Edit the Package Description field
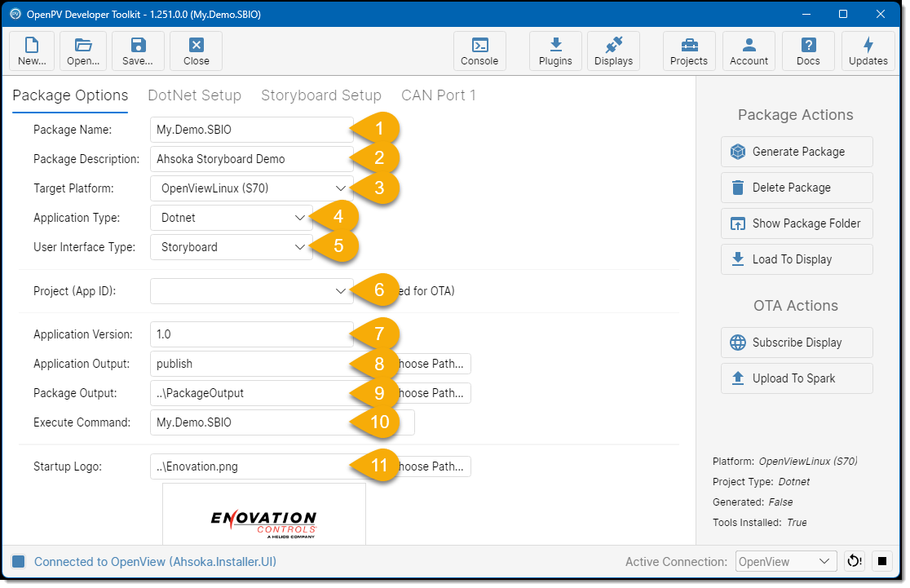The width and height of the screenshot is (910, 588). (251, 159)
